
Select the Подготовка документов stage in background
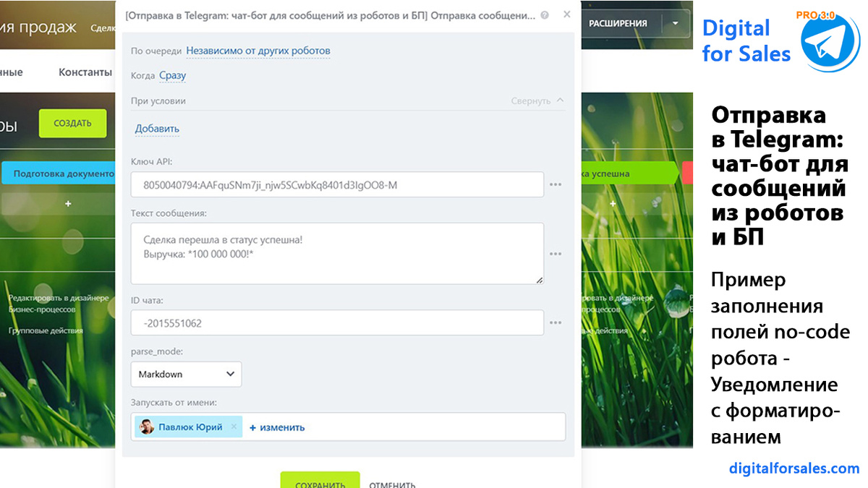(x=58, y=174)
